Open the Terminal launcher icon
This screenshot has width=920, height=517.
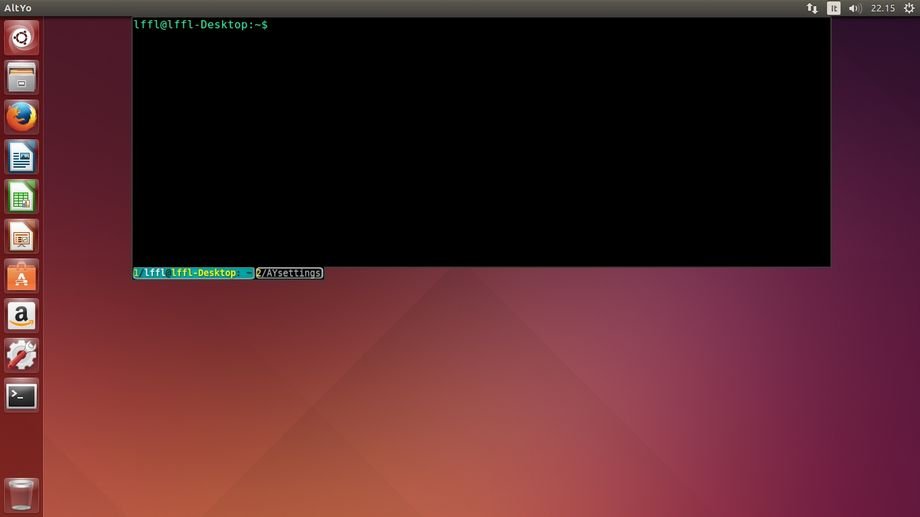[x=21, y=395]
